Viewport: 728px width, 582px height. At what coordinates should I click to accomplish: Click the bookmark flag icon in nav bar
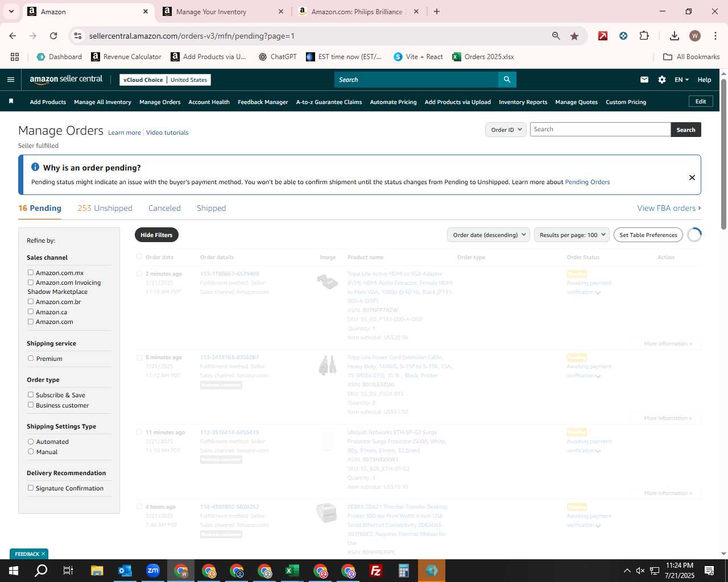[x=11, y=102]
